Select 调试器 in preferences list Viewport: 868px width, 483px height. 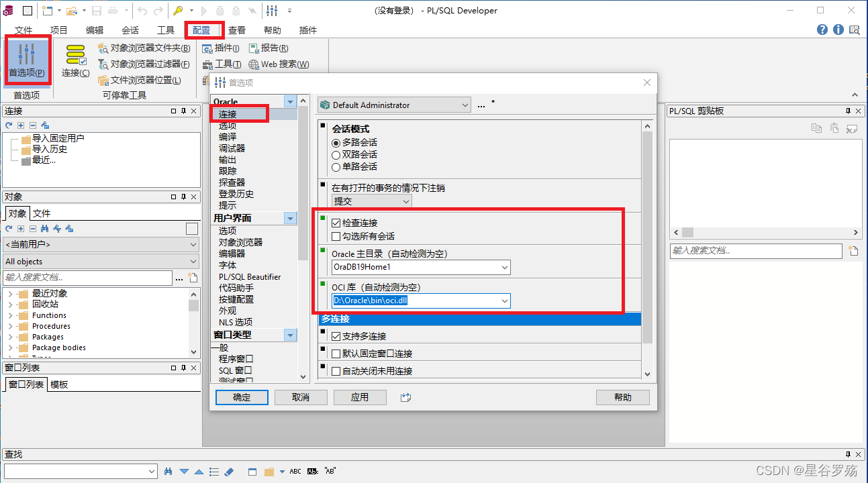(232, 148)
